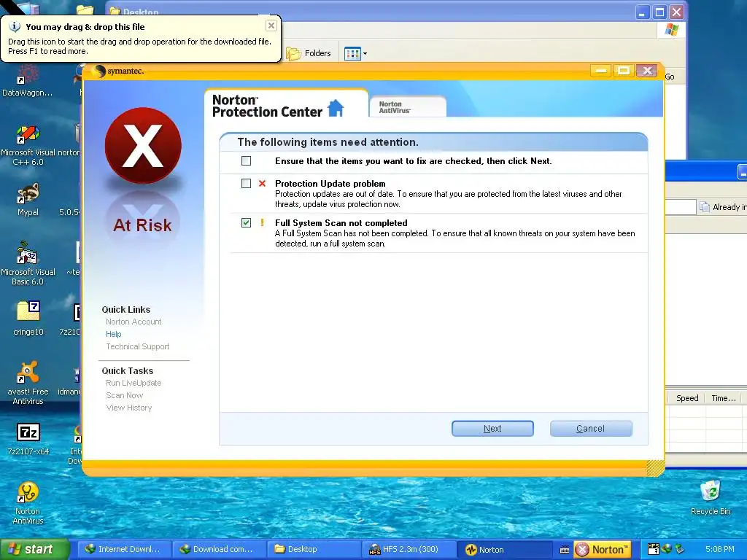Click the yellow exclamation icon beside Full System Scan
Viewport: 747px width, 560px height.
262,222
